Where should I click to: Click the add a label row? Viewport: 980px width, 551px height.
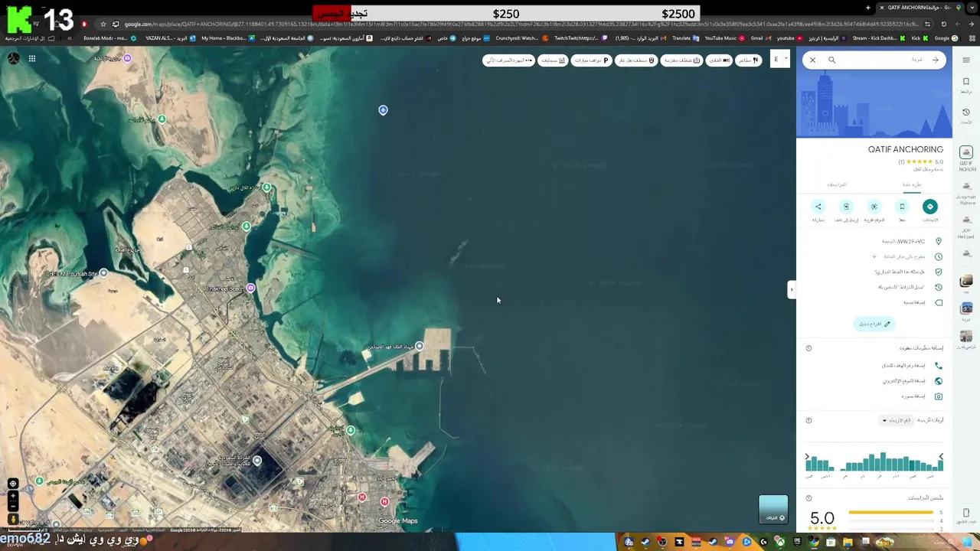coord(874,302)
